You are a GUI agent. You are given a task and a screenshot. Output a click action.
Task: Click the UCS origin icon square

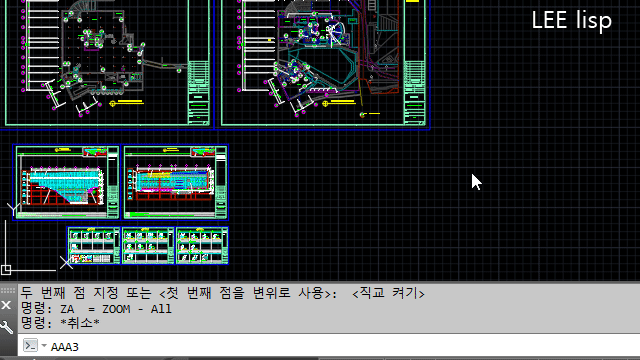(x=6, y=270)
